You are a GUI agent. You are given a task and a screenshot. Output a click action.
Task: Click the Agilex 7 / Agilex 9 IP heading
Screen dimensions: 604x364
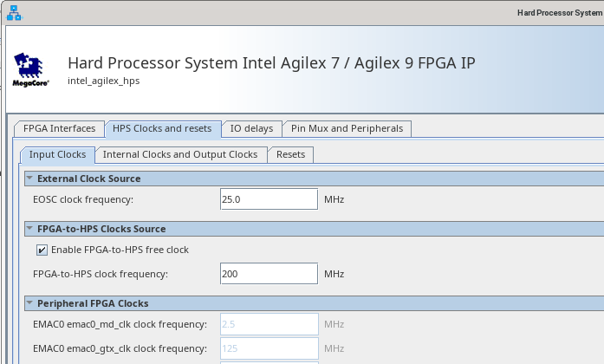point(271,63)
